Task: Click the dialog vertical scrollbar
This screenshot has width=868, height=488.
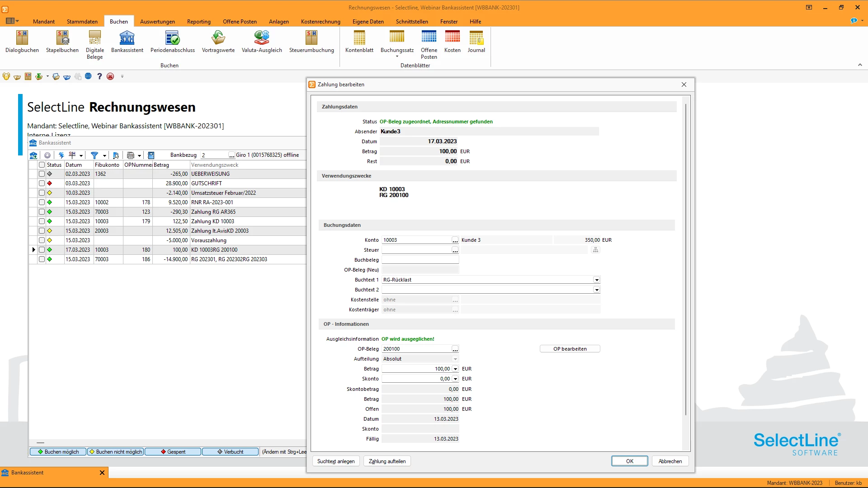Action: click(686, 260)
